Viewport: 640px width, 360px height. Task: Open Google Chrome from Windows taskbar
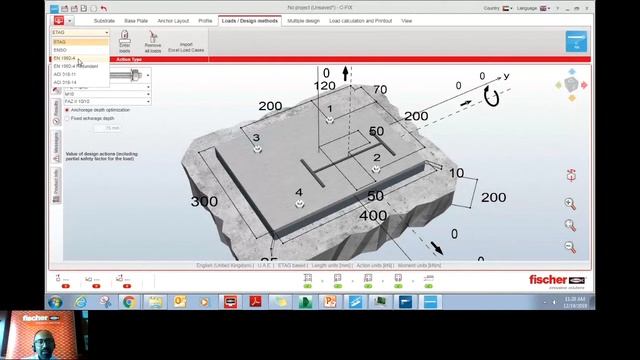[x=129, y=302]
